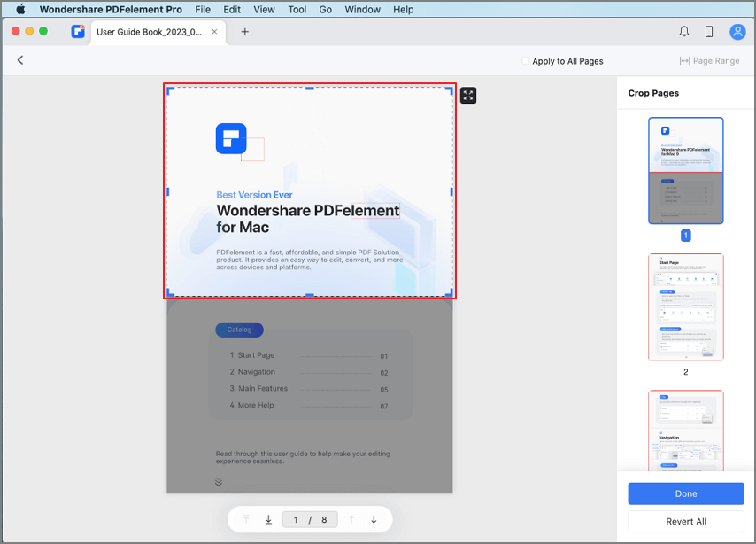Click the top-right crop corner handle

pos(449,90)
